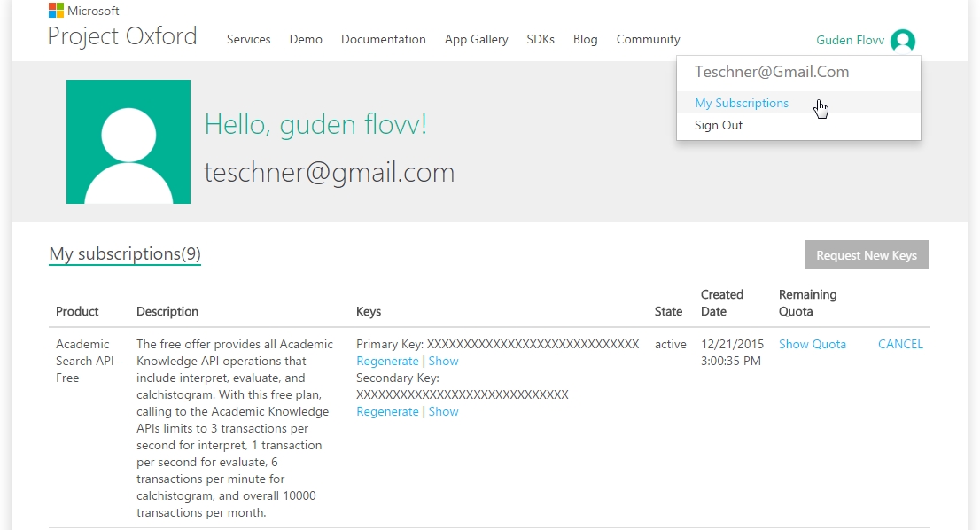Image resolution: width=980 pixels, height=530 pixels.
Task: Go to the Demo page
Action: (306, 39)
